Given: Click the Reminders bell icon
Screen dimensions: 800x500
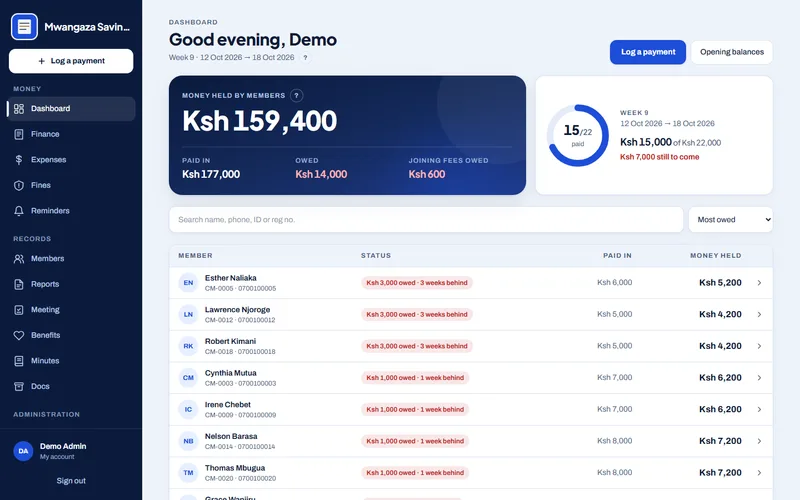Looking at the screenshot, I should 19,211.
